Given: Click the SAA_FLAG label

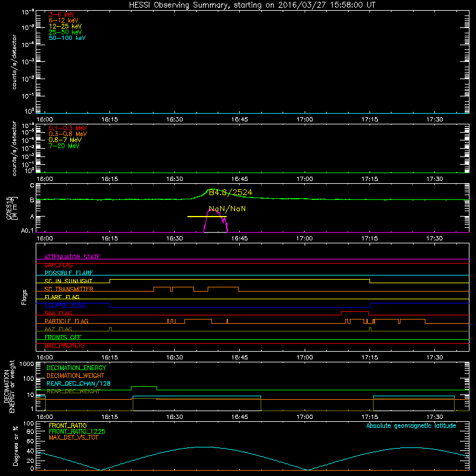Looking at the screenshot, I should click(x=58, y=313).
